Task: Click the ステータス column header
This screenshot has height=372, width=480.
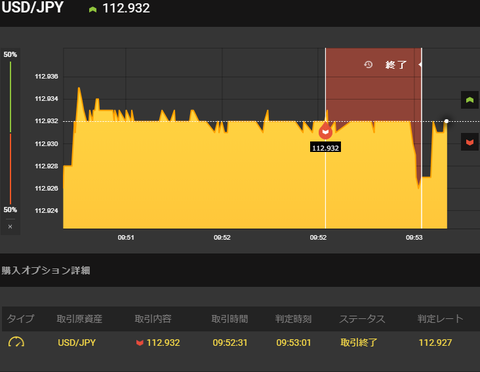Action: (362, 319)
